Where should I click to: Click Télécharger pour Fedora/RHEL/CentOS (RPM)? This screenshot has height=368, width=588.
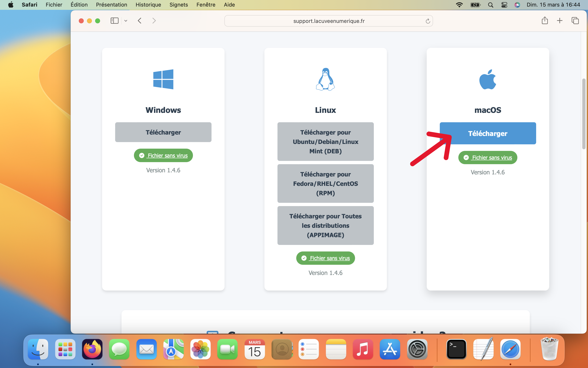[x=325, y=184]
